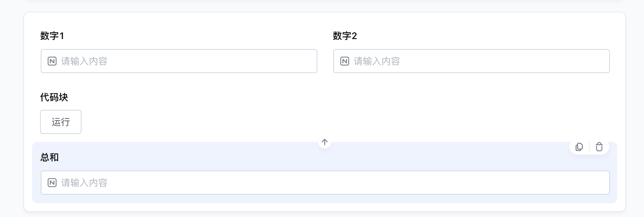Duplicate the highlighted 总和 form block

pos(580,147)
